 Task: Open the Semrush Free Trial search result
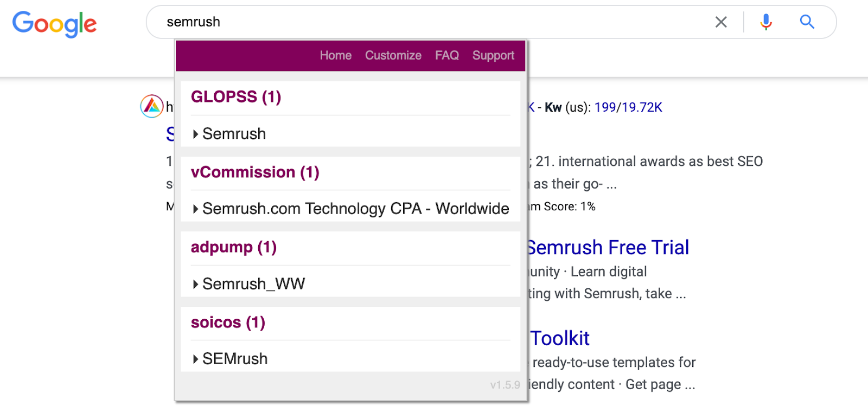pyautogui.click(x=608, y=248)
